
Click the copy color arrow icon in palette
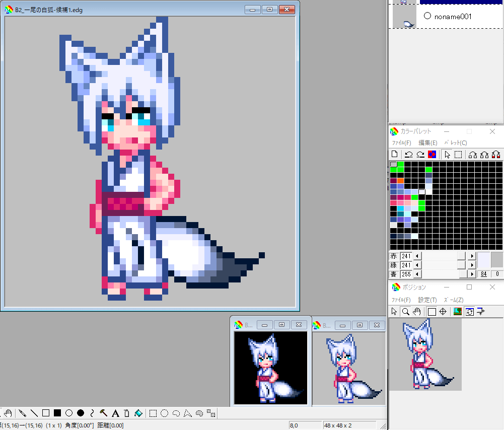tap(473, 155)
